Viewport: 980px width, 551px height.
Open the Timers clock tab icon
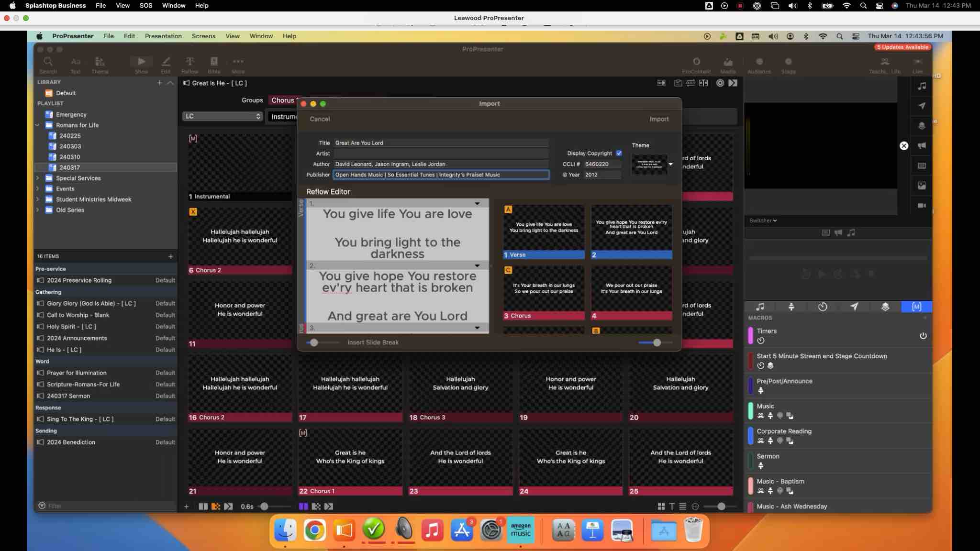tap(823, 307)
